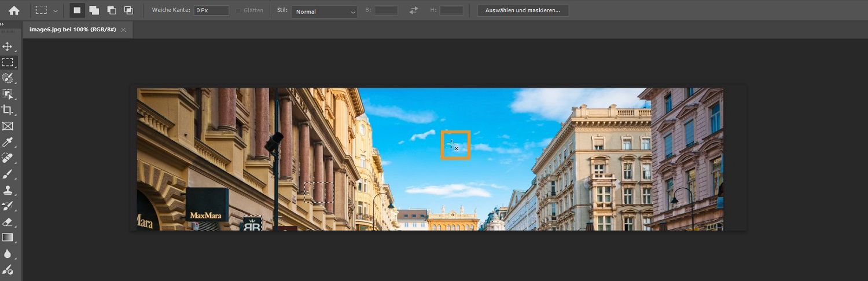The height and width of the screenshot is (281, 868).
Task: Choose Intersect with selection mode icon
Action: [128, 10]
